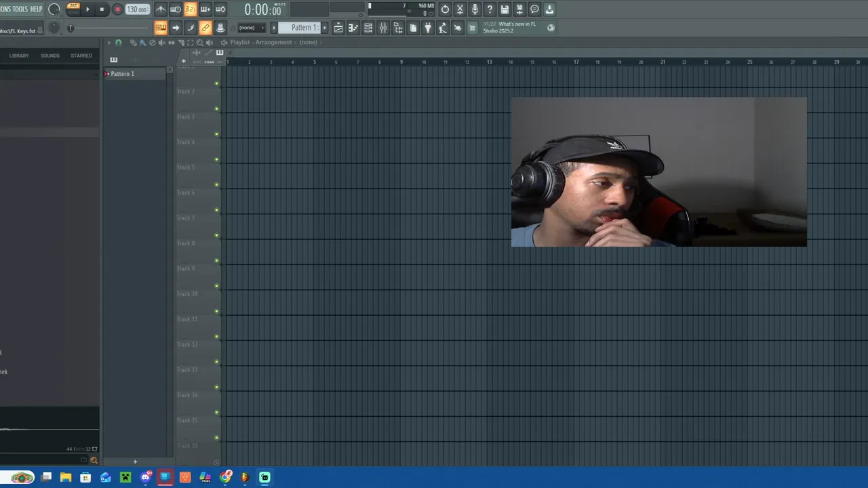This screenshot has width=868, height=488.
Task: Open the snap (none) dropdown
Action: click(252, 28)
